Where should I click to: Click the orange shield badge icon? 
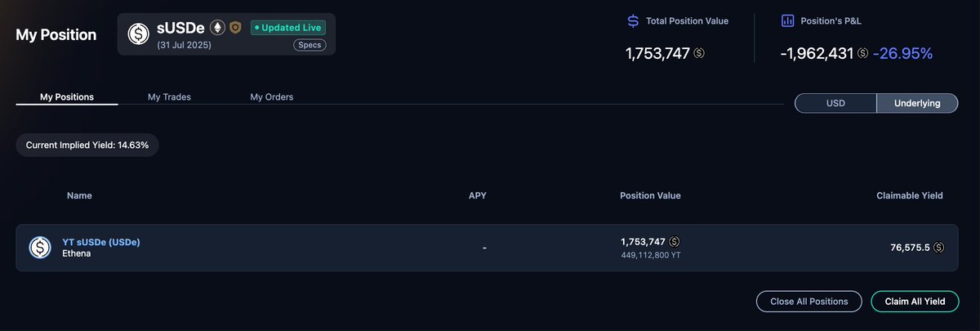click(x=235, y=27)
